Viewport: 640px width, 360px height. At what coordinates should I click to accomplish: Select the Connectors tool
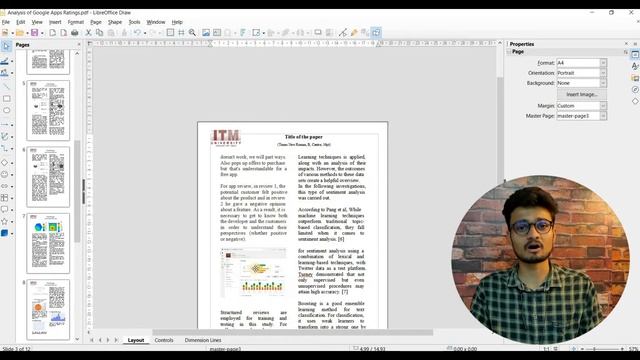5,148
